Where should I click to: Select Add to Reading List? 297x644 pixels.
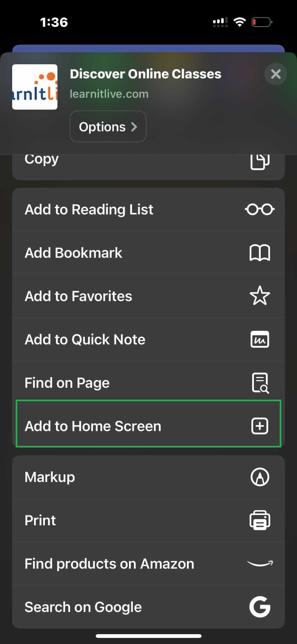click(x=89, y=209)
